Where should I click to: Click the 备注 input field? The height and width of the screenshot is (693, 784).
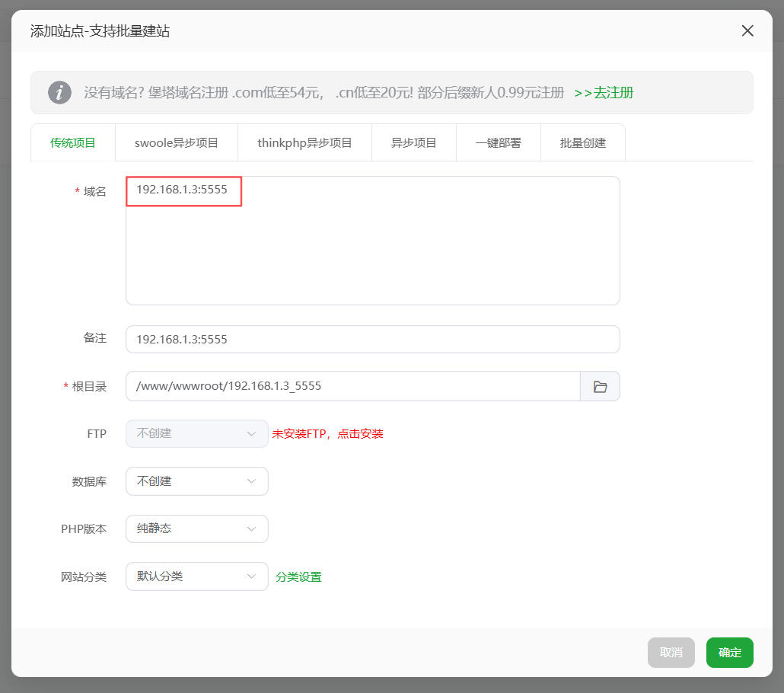(x=372, y=340)
